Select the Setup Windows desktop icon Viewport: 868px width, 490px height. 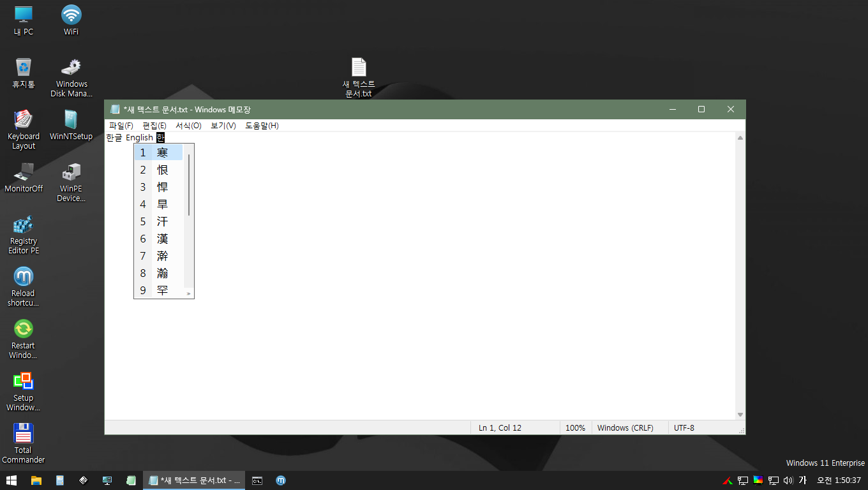coord(24,391)
